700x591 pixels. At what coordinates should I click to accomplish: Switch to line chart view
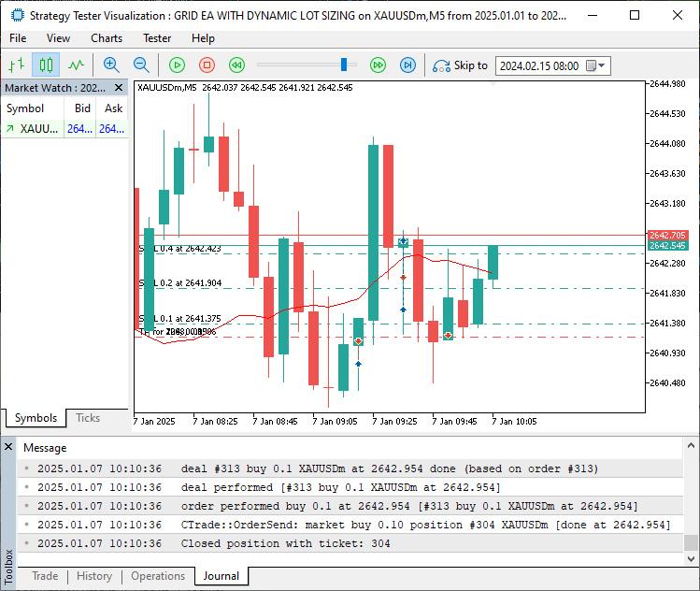pos(76,65)
